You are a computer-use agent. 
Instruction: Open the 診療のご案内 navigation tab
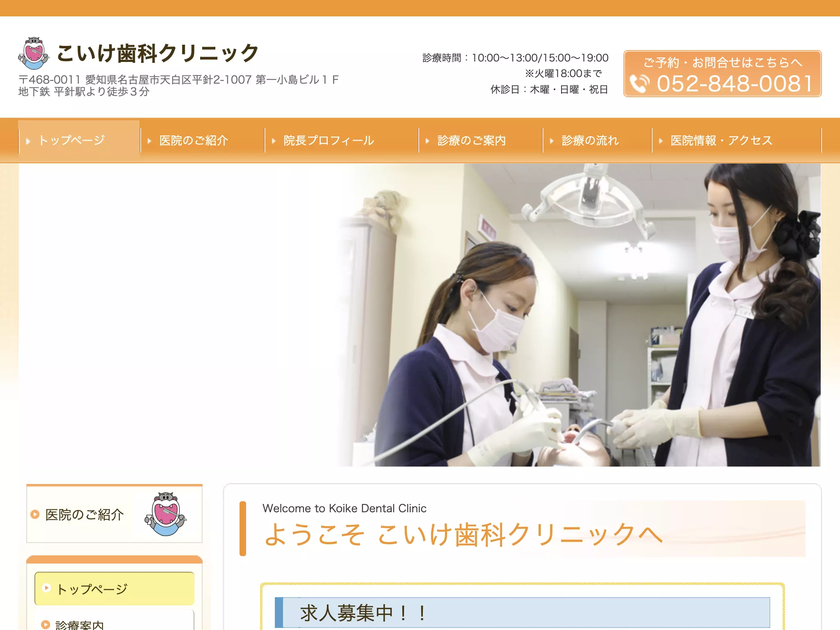coord(480,140)
